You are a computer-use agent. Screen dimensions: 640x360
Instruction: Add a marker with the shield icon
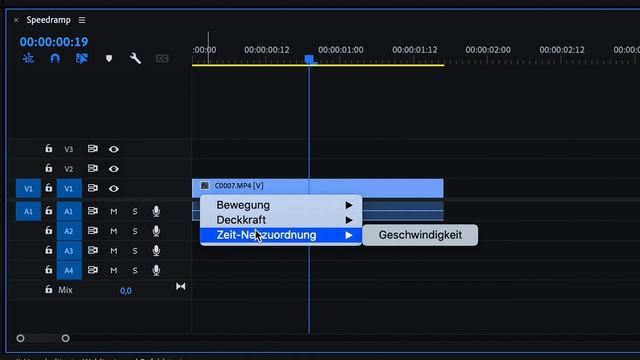click(x=109, y=58)
